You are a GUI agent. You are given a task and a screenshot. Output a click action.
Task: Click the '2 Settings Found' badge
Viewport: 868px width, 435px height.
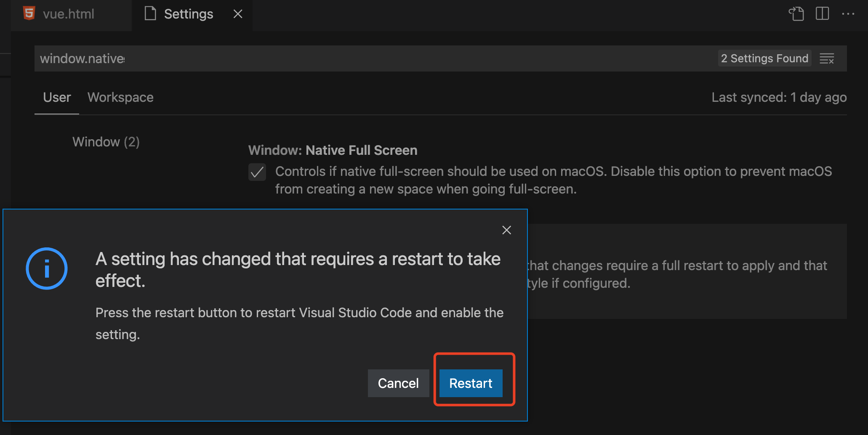coord(764,58)
